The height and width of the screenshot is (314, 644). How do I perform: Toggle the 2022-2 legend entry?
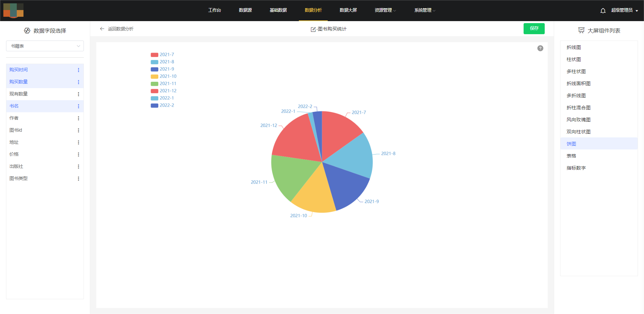[162, 105]
